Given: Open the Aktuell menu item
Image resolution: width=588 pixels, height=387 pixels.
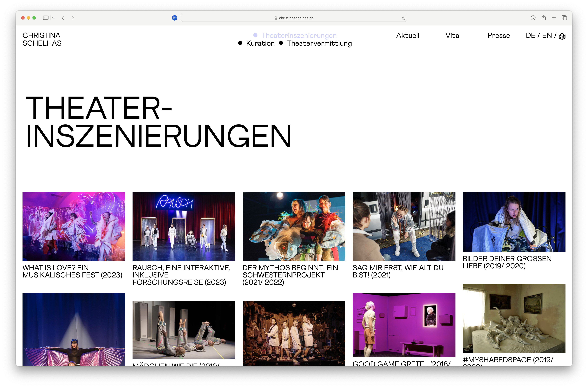Looking at the screenshot, I should 408,36.
